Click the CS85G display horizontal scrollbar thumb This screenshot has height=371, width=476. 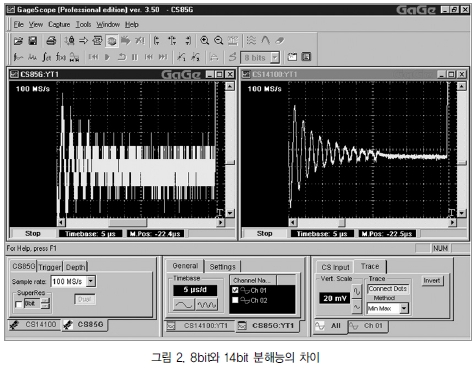128,222
